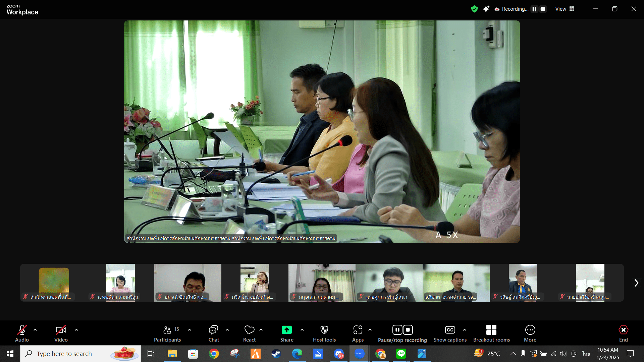Expand video options arrow next to Video

click(76, 330)
